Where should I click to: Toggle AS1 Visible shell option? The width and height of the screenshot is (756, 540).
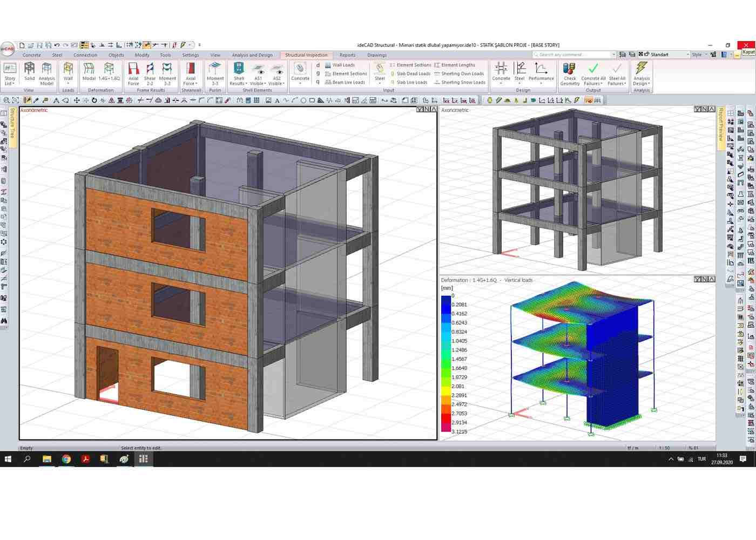258,73
